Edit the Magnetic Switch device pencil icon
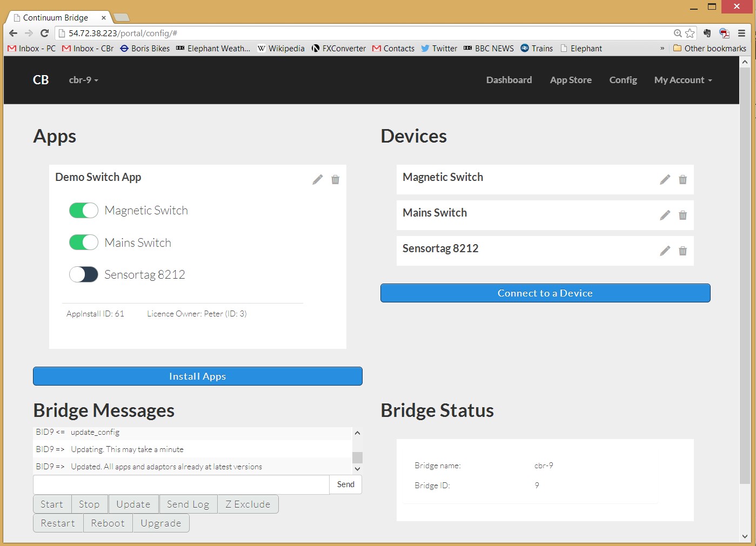 (x=665, y=179)
